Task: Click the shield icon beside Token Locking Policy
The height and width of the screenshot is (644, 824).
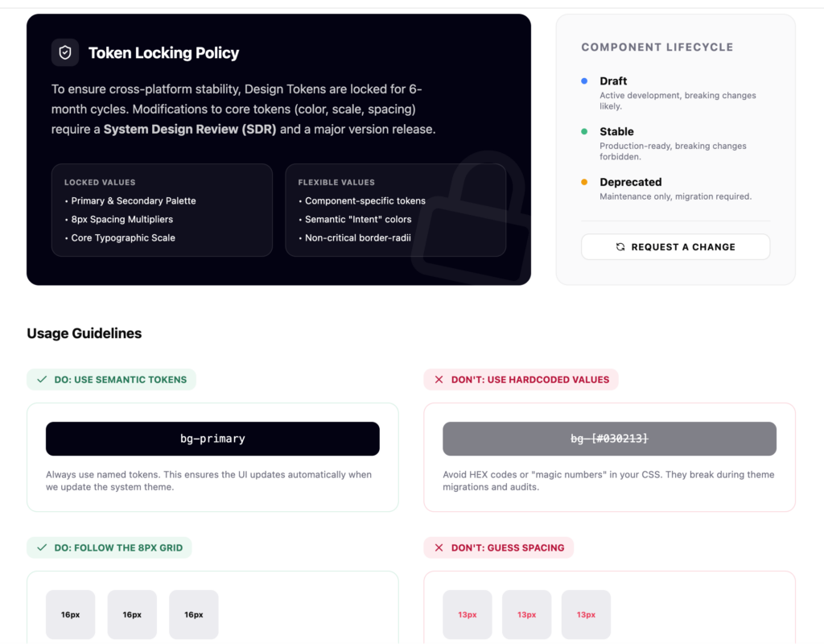Action: [65, 52]
